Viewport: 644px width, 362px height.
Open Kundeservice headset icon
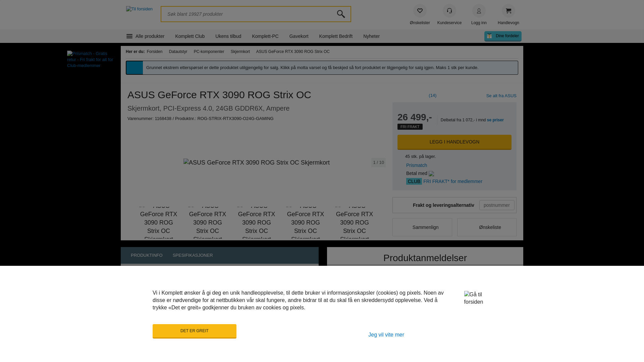pos(449,11)
